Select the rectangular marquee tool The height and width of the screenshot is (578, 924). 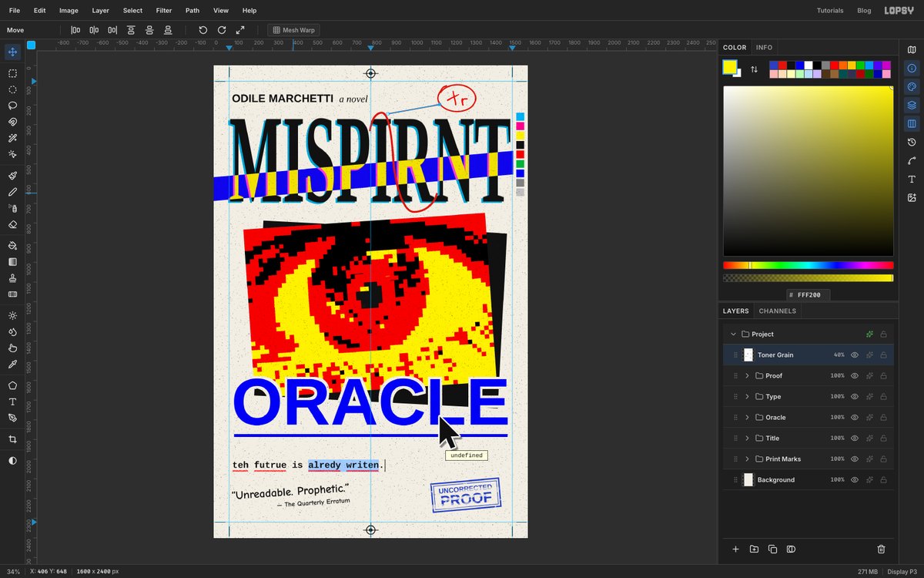pyautogui.click(x=12, y=73)
